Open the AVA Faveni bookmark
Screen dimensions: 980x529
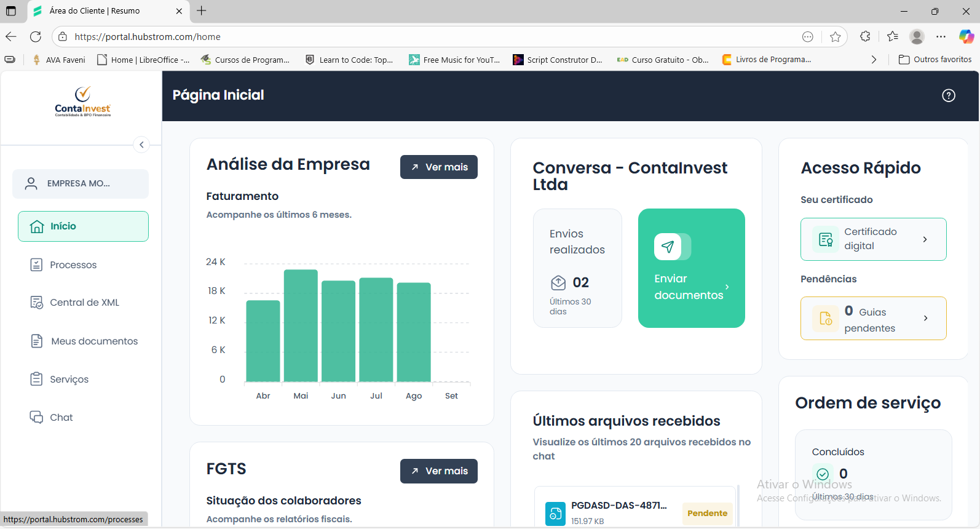click(58, 60)
